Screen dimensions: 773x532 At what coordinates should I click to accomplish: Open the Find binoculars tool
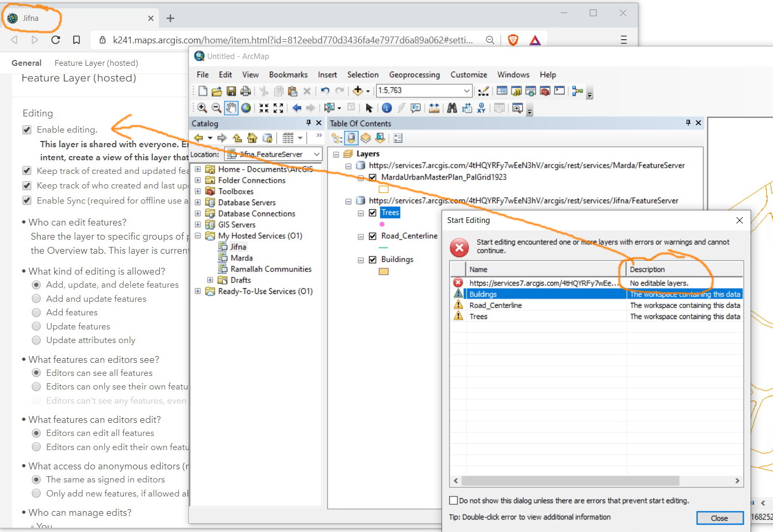(452, 108)
